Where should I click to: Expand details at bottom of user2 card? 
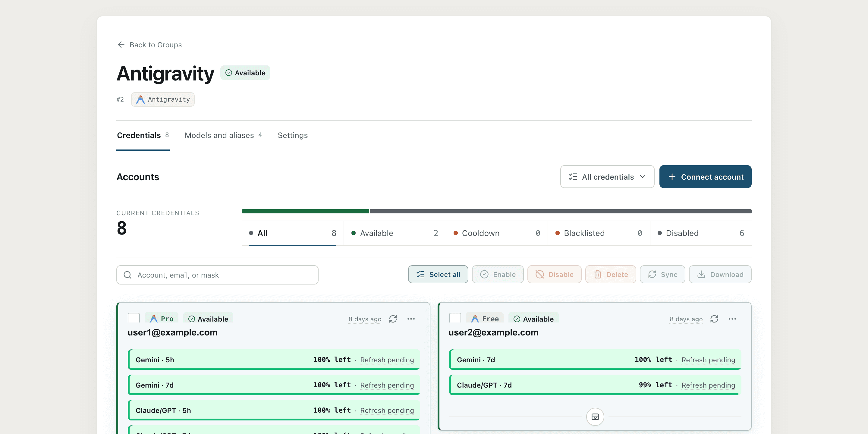(595, 417)
